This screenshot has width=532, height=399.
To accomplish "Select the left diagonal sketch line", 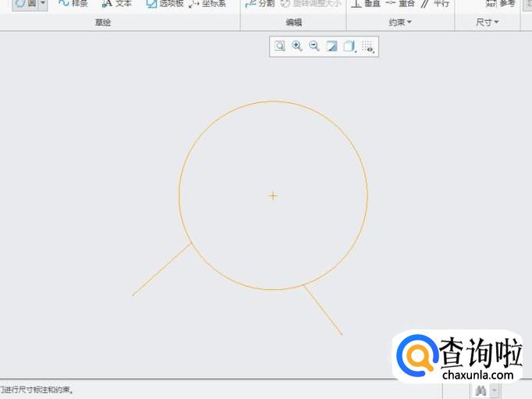I will click(x=161, y=269).
